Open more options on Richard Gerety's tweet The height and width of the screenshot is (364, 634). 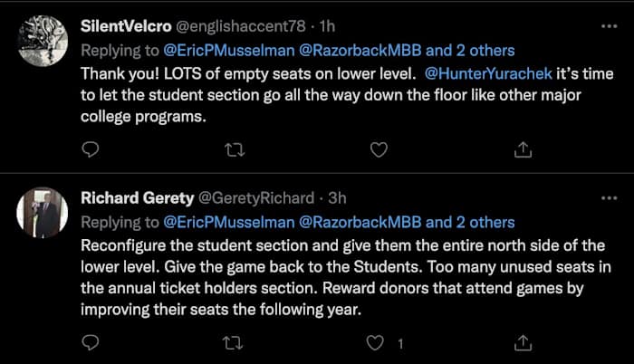608,196
